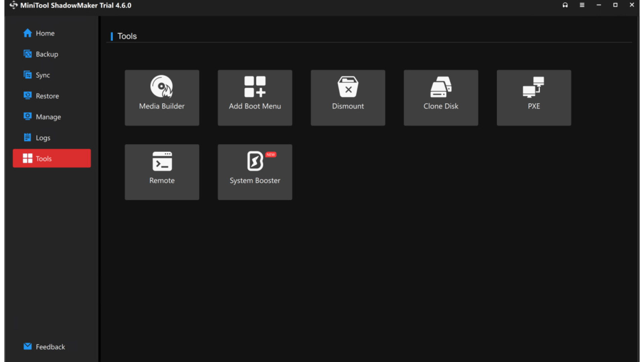Image resolution: width=644 pixels, height=362 pixels.
Task: Open the Dismount tool
Action: click(347, 98)
